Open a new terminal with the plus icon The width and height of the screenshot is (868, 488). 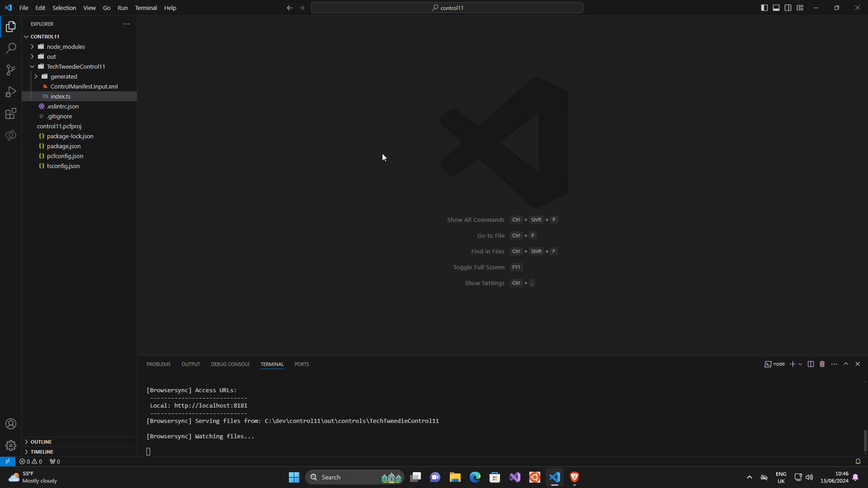(793, 364)
